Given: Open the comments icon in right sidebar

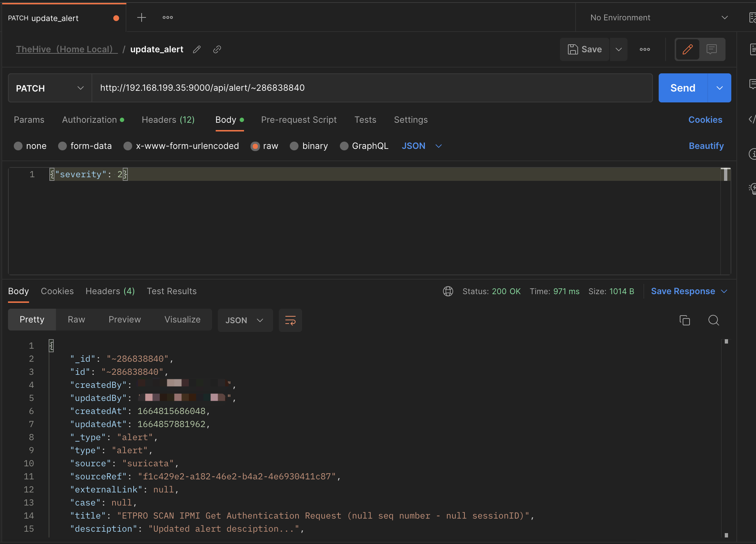Looking at the screenshot, I should pyautogui.click(x=753, y=84).
